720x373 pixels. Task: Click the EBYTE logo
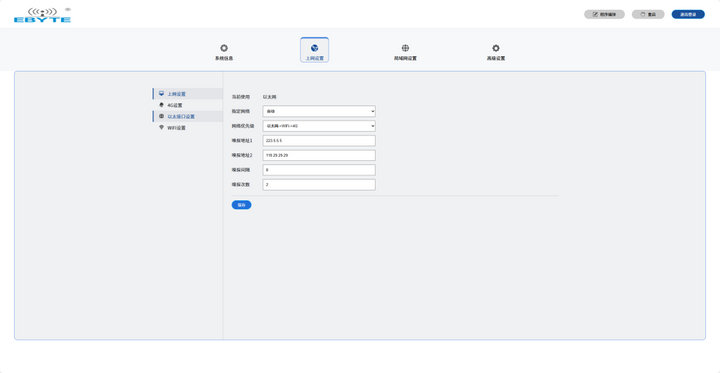tap(42, 15)
